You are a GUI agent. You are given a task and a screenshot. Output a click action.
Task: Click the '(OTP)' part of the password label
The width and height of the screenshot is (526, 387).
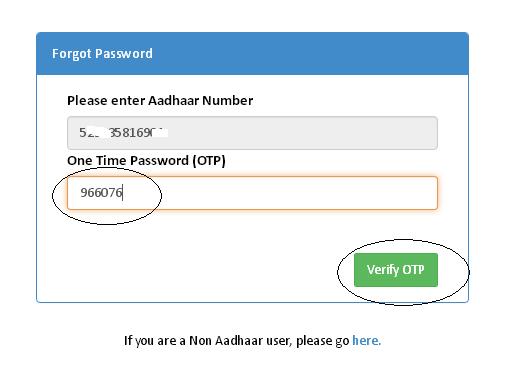pyautogui.click(x=209, y=161)
